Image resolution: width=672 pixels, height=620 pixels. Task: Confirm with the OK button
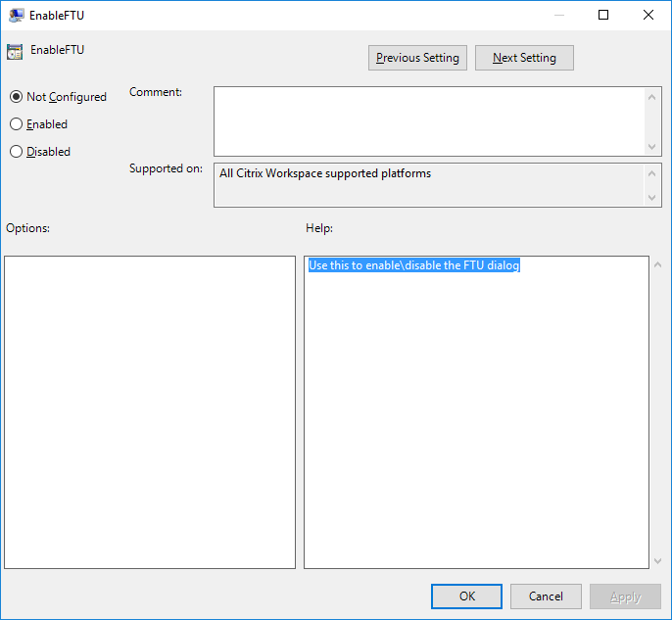(466, 596)
